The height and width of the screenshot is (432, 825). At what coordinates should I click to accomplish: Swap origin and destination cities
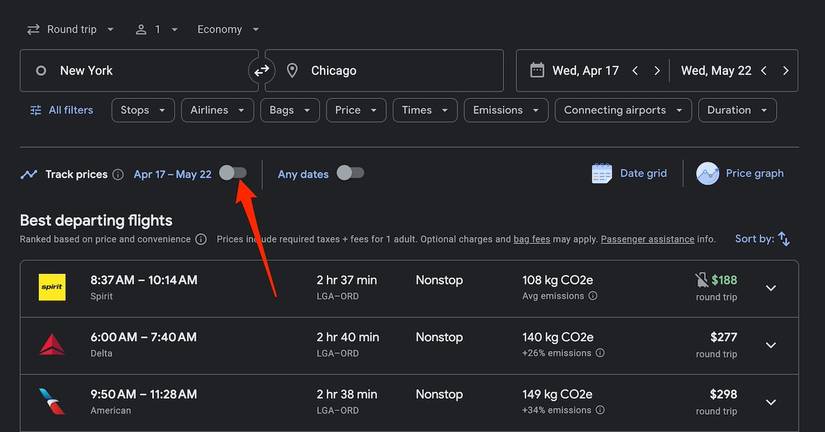coord(261,71)
